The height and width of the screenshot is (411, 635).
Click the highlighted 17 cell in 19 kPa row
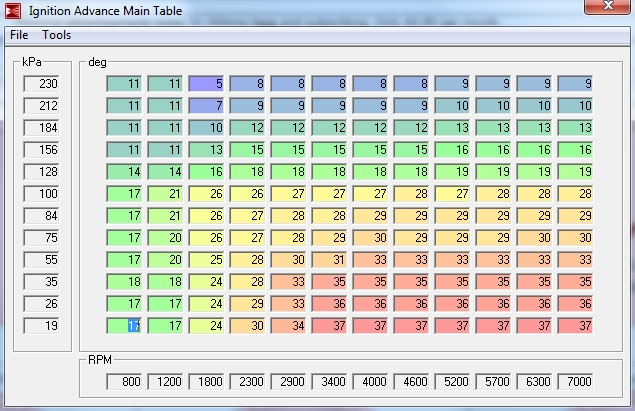click(x=124, y=326)
